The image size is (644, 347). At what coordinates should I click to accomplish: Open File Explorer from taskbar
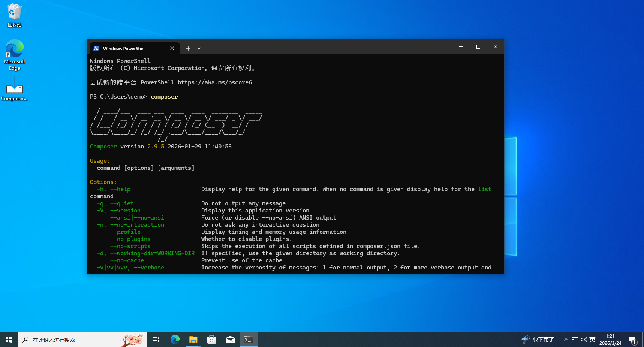193,340
